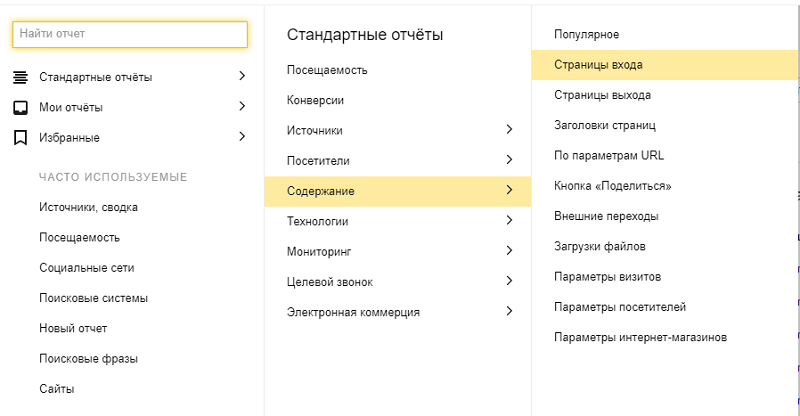Expand the Избранные chevron
The width and height of the screenshot is (800, 416).
point(242,136)
